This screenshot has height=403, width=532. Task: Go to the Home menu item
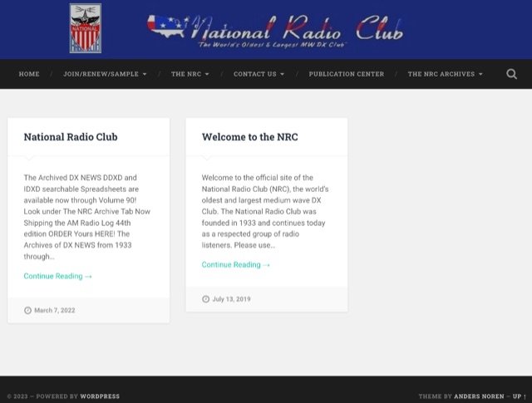(x=29, y=74)
